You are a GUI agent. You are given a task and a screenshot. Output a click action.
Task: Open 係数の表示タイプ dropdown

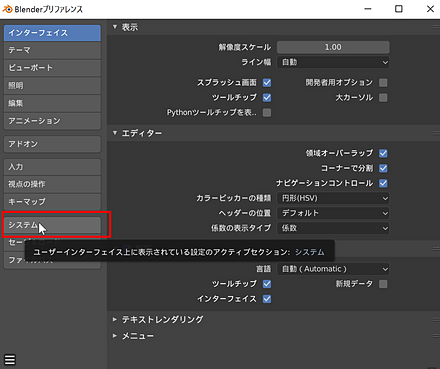pyautogui.click(x=333, y=228)
